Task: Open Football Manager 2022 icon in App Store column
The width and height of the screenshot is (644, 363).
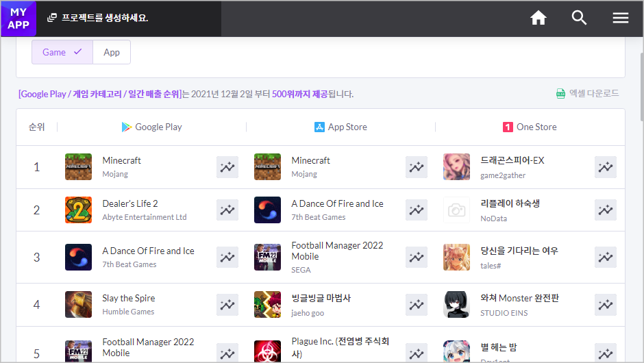Action: 267,257
